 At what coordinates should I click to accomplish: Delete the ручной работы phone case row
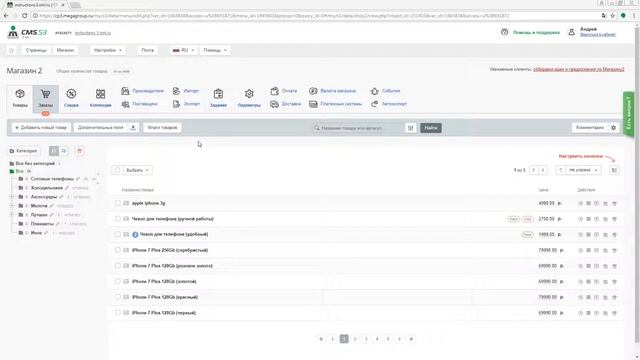pos(614,219)
